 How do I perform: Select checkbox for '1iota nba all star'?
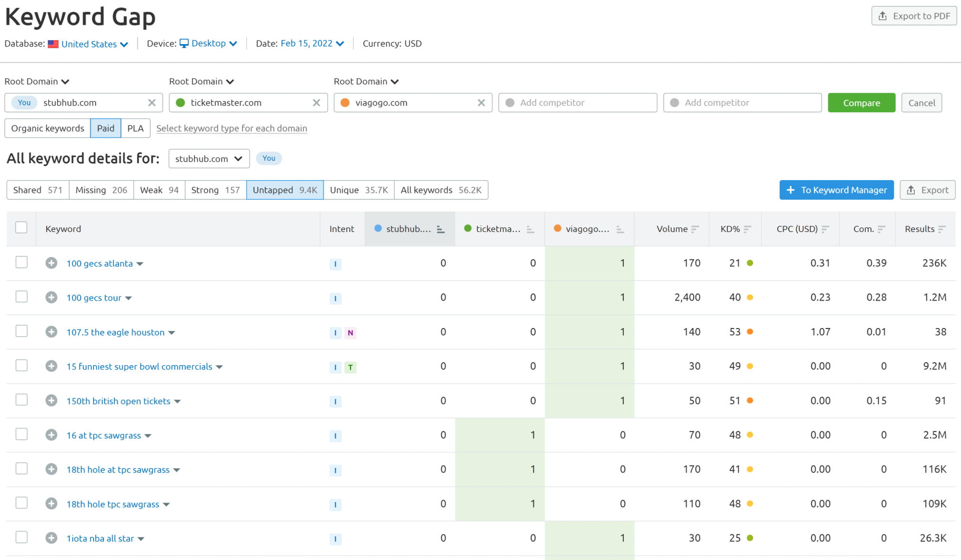(x=21, y=537)
